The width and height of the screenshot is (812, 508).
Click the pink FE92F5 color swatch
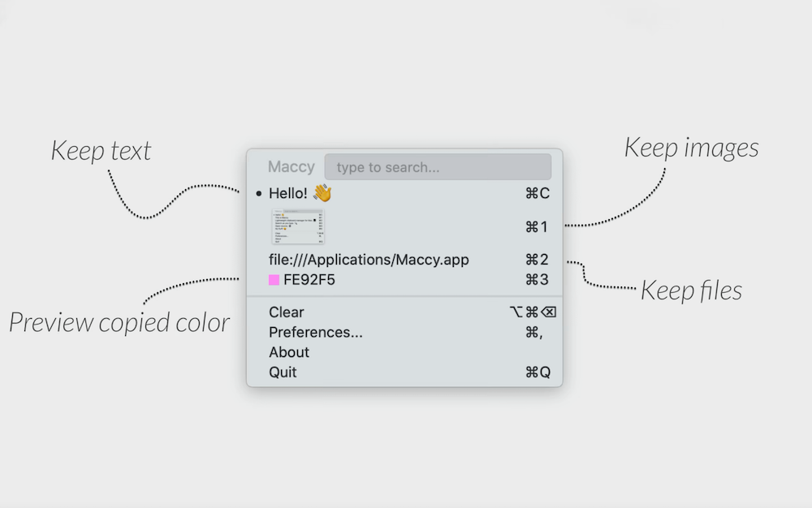click(274, 280)
